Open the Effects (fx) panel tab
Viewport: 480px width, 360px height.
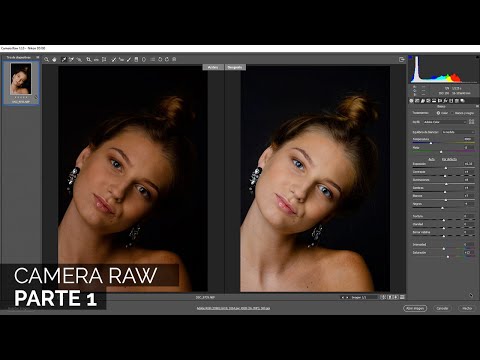click(x=445, y=101)
